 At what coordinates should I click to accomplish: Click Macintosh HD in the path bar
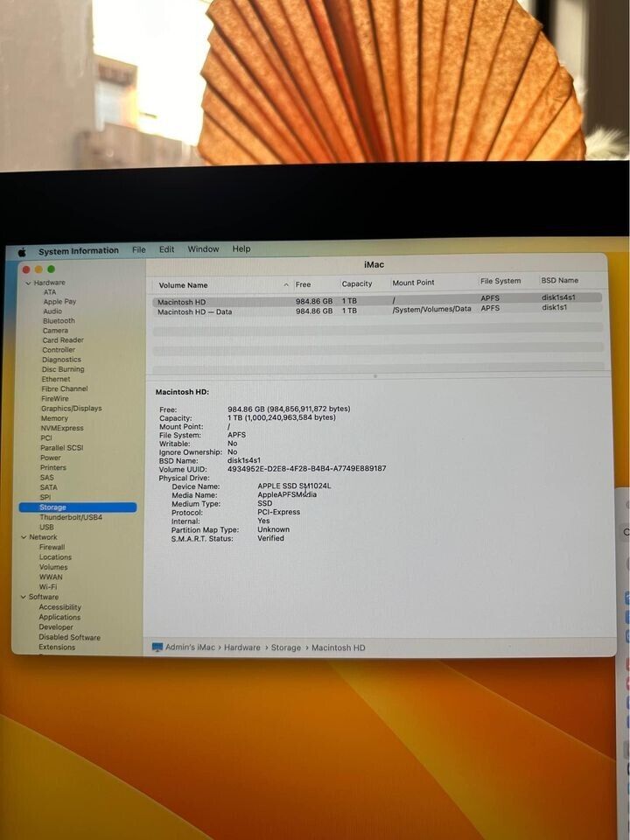(x=338, y=647)
